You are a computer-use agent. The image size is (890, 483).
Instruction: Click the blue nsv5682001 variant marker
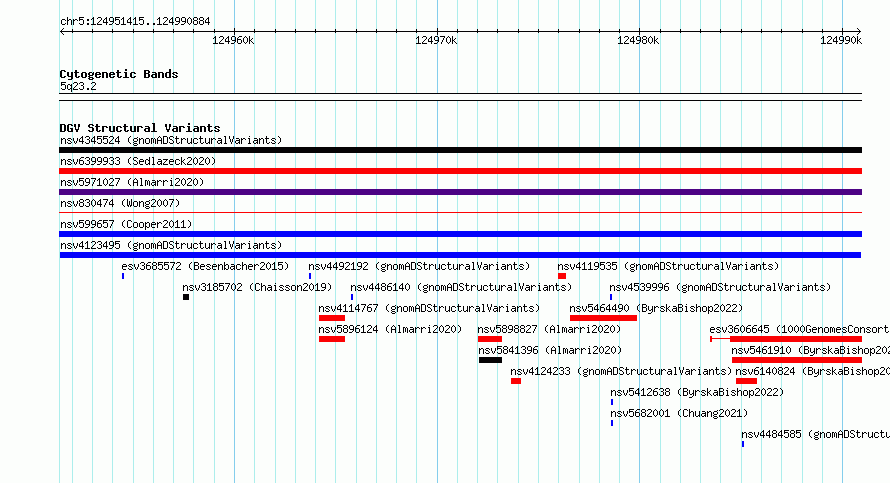coord(612,423)
